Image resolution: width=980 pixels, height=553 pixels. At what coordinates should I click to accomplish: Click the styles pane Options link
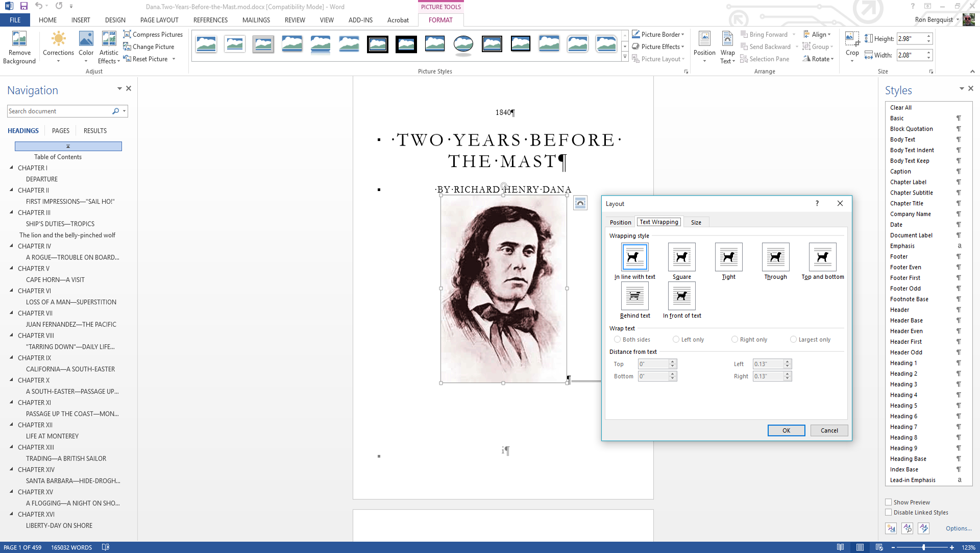click(958, 528)
